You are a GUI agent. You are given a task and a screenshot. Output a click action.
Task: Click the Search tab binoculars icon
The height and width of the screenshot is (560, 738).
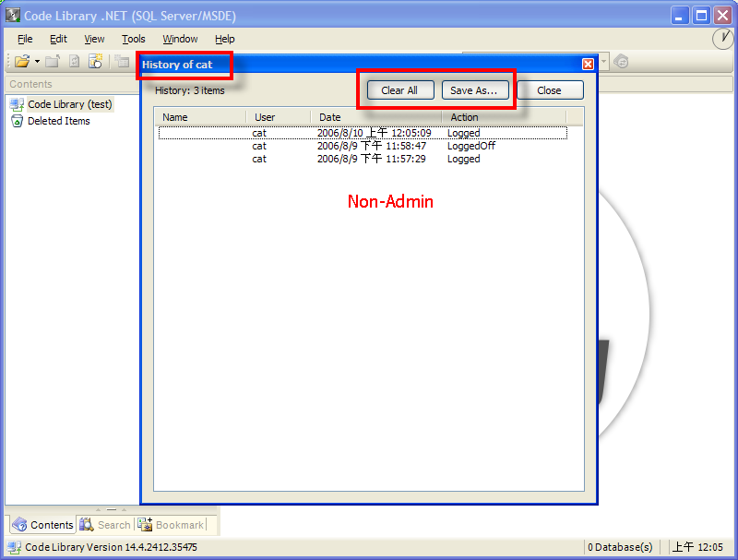click(87, 524)
